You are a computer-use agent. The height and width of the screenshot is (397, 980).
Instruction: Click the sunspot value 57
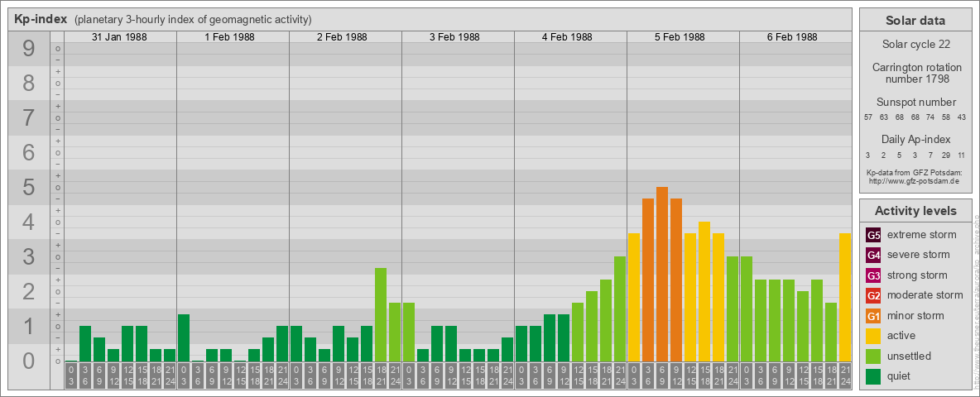pos(868,117)
